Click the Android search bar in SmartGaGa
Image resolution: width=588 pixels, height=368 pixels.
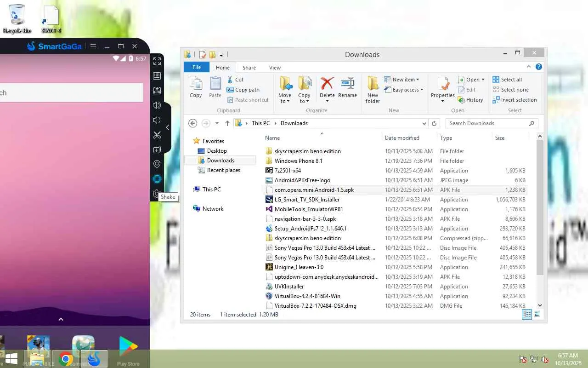coord(71,92)
